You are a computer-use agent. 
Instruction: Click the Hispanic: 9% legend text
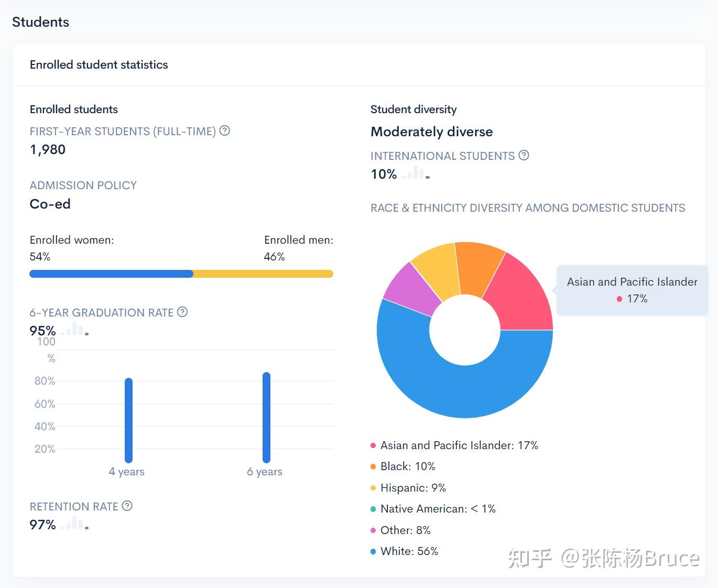pos(412,487)
